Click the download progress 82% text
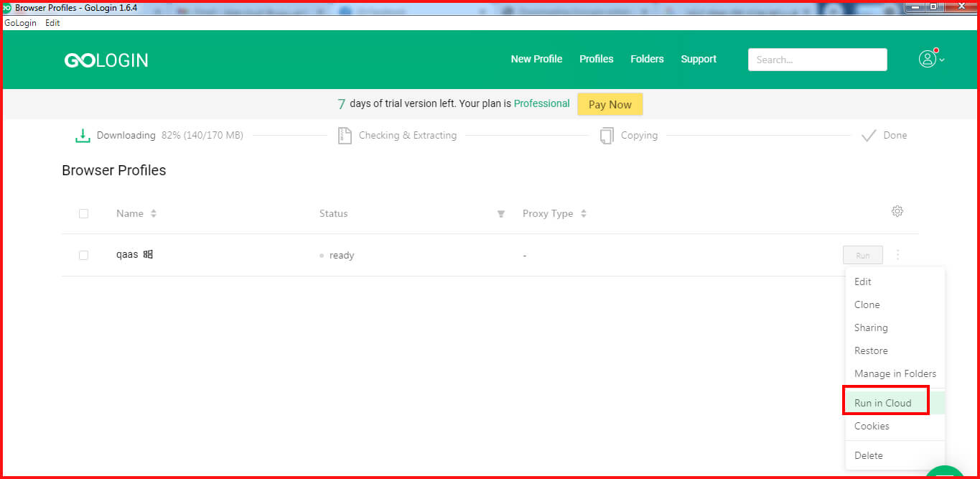 click(202, 135)
